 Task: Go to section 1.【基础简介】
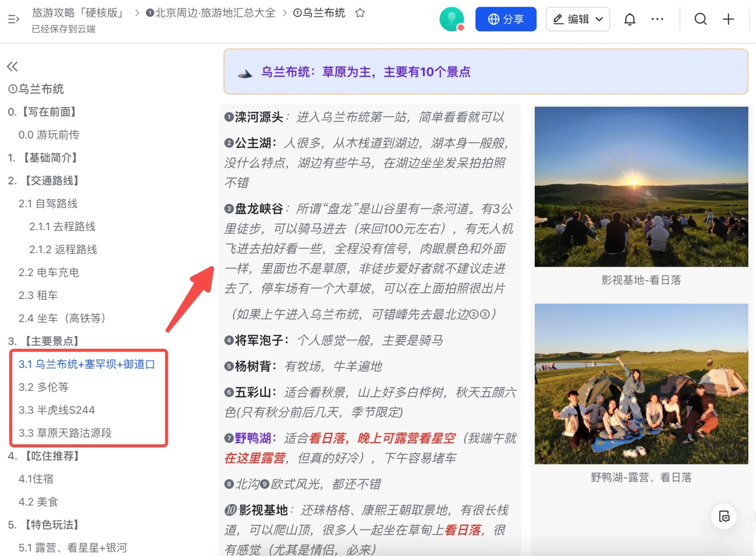[x=44, y=158]
